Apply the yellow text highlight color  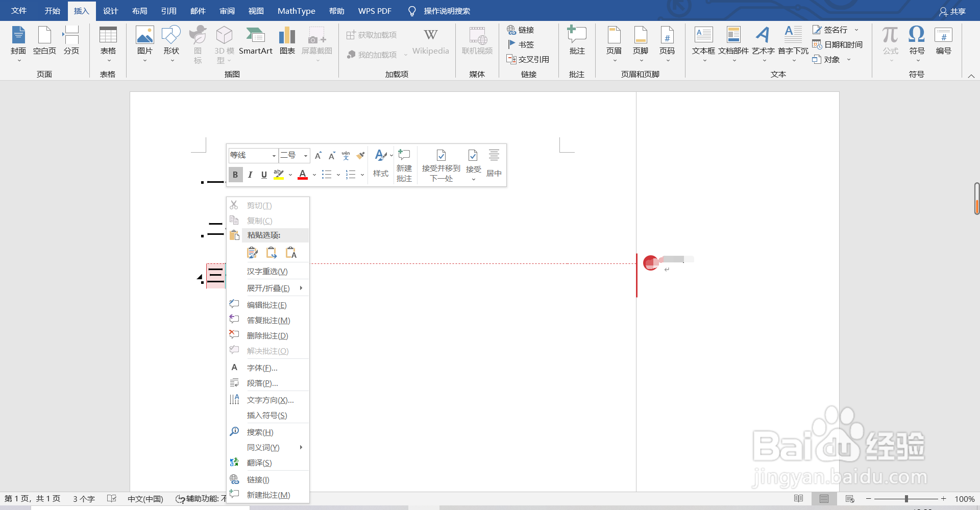[279, 175]
